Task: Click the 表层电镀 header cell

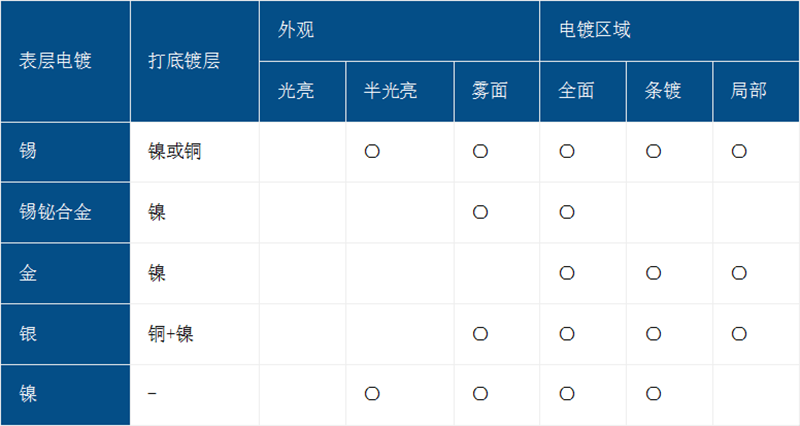Action: coord(56,60)
